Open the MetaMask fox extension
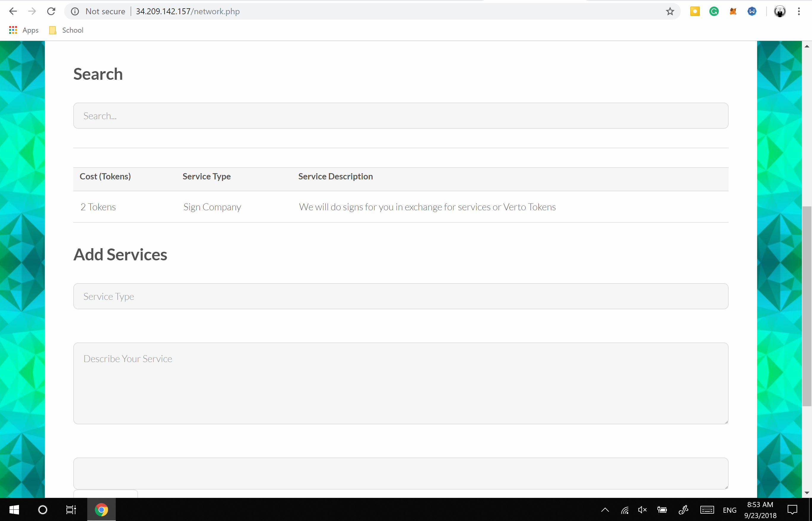812x521 pixels. coord(733,12)
